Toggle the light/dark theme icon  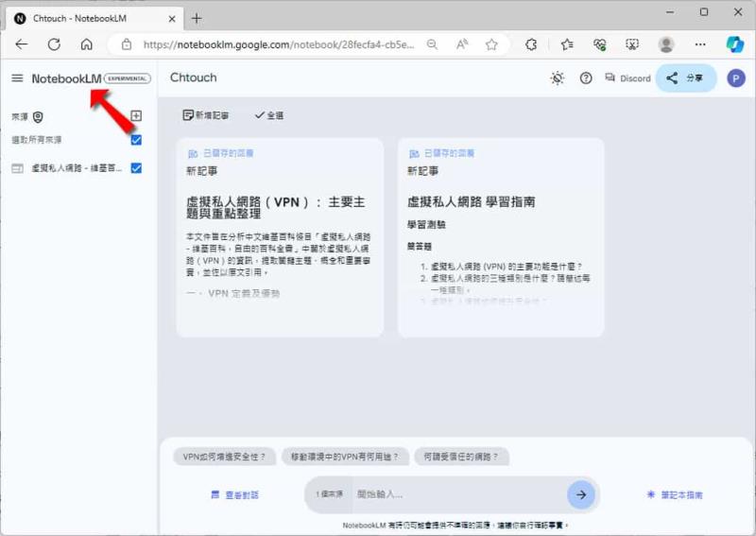pos(558,78)
